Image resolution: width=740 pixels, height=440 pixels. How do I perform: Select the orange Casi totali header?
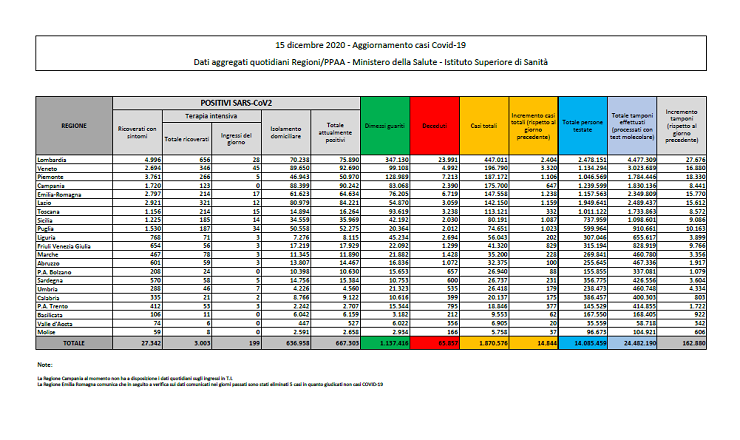point(484,127)
